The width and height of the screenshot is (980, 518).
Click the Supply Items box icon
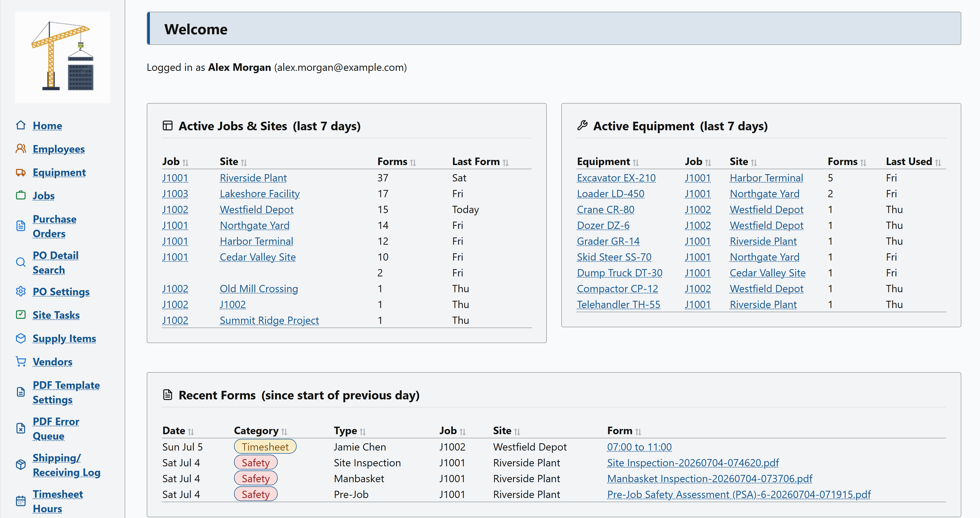pos(21,338)
